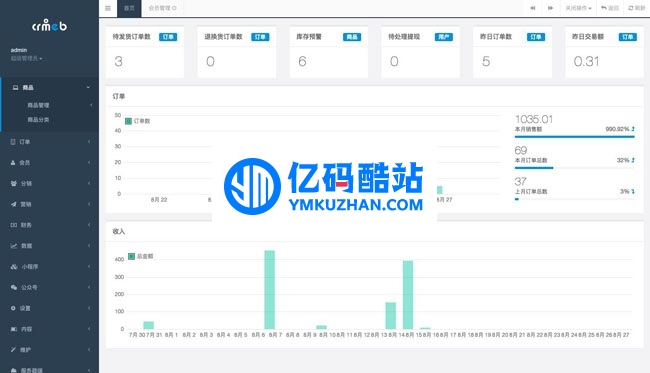650x373 pixels.
Task: Click the income bar at 7月 30
Action: coord(148,325)
